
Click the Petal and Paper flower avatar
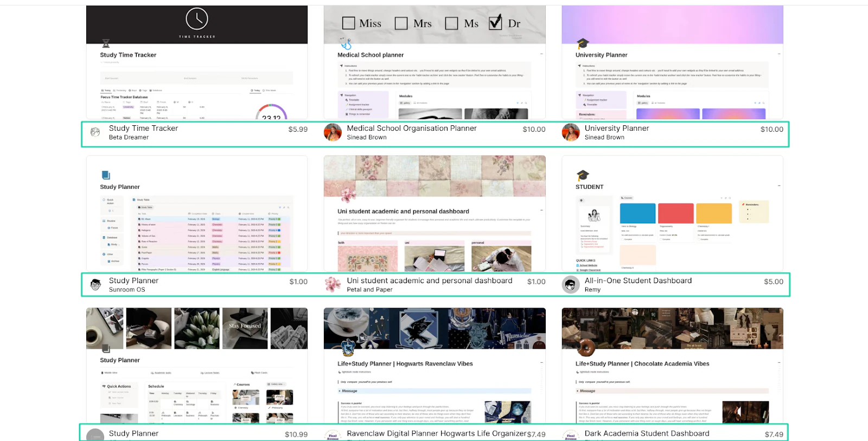click(x=333, y=284)
